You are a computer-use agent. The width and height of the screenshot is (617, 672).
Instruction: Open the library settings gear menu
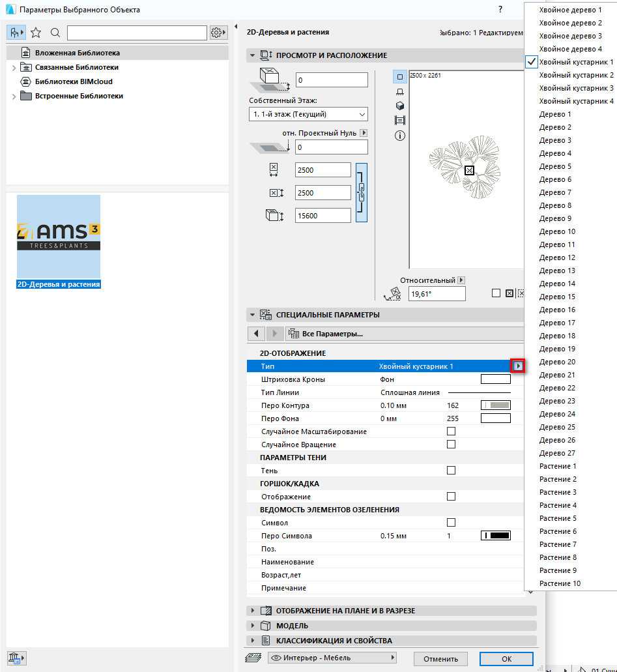218,33
